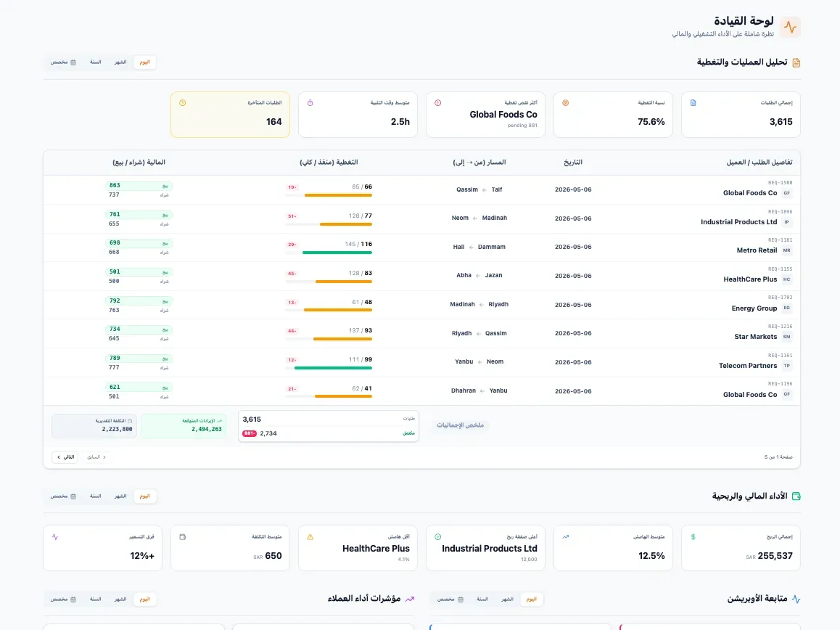
Task: Switch to السنة tab in customer indicators section
Action: tap(95, 600)
